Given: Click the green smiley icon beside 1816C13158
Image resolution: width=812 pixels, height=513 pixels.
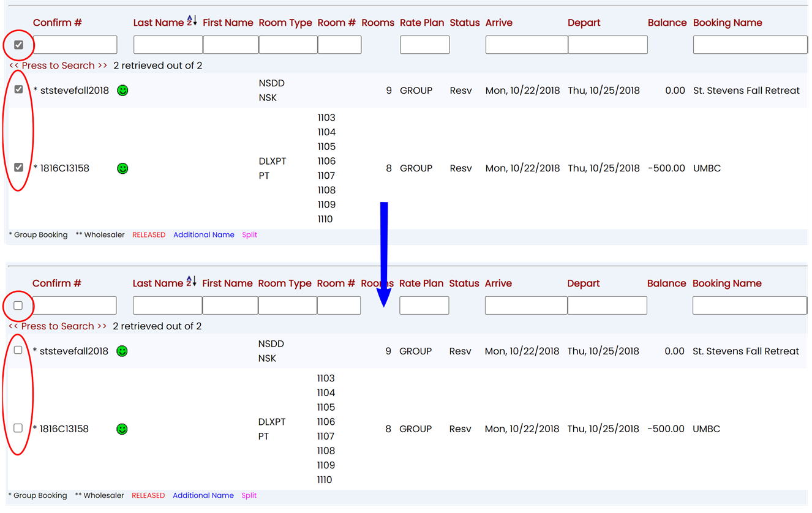Looking at the screenshot, I should 122,168.
